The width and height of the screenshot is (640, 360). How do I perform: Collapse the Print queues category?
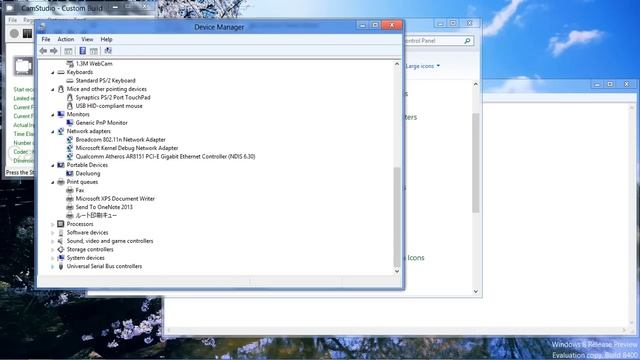pyautogui.click(x=53, y=182)
